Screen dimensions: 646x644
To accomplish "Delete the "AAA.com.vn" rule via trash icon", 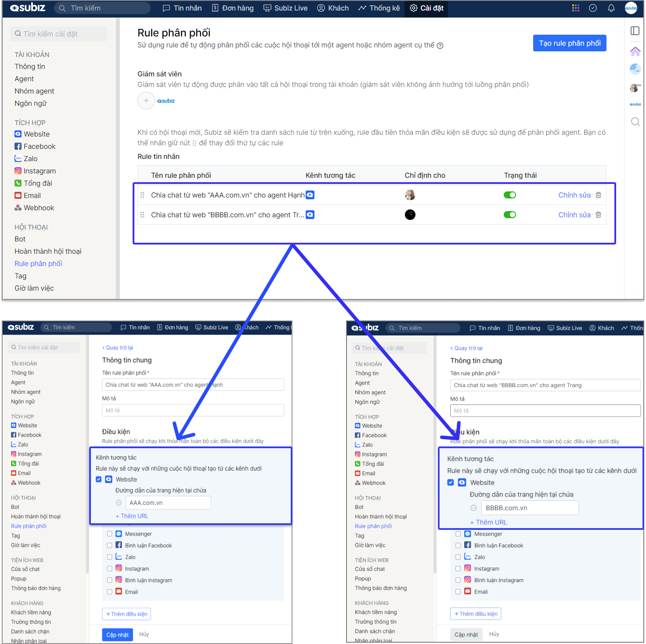I will click(598, 195).
